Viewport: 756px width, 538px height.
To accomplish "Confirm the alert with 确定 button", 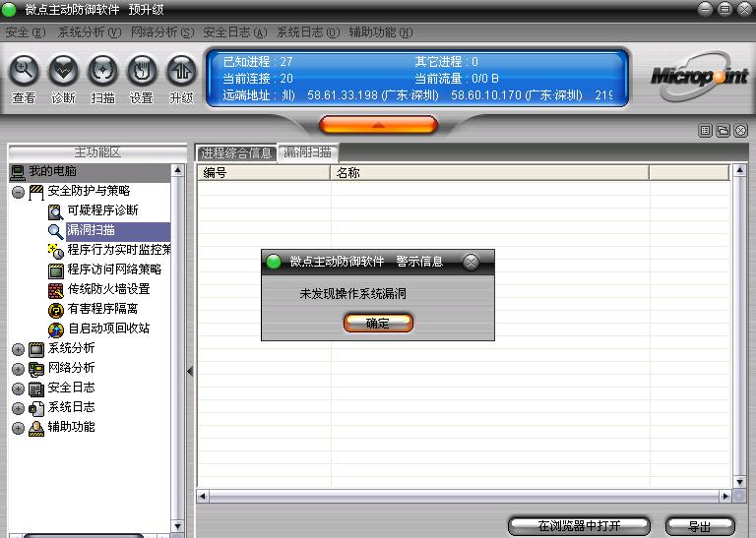I will [x=378, y=324].
